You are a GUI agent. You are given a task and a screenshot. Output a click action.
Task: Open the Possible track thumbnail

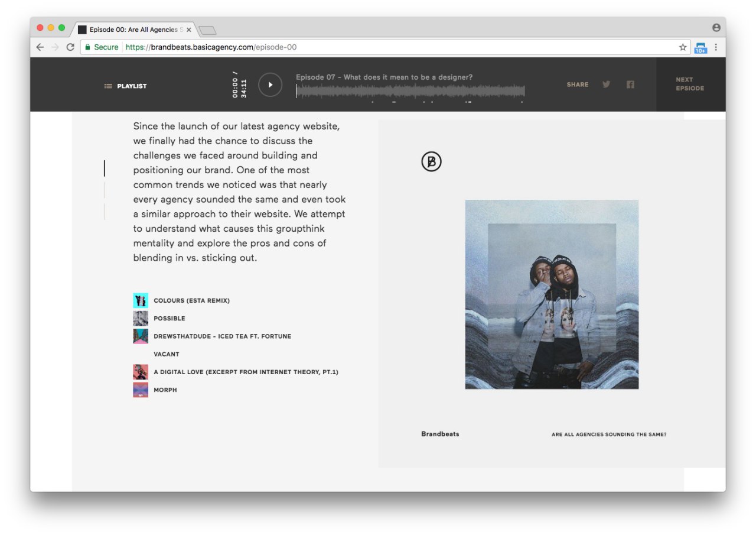pyautogui.click(x=141, y=318)
